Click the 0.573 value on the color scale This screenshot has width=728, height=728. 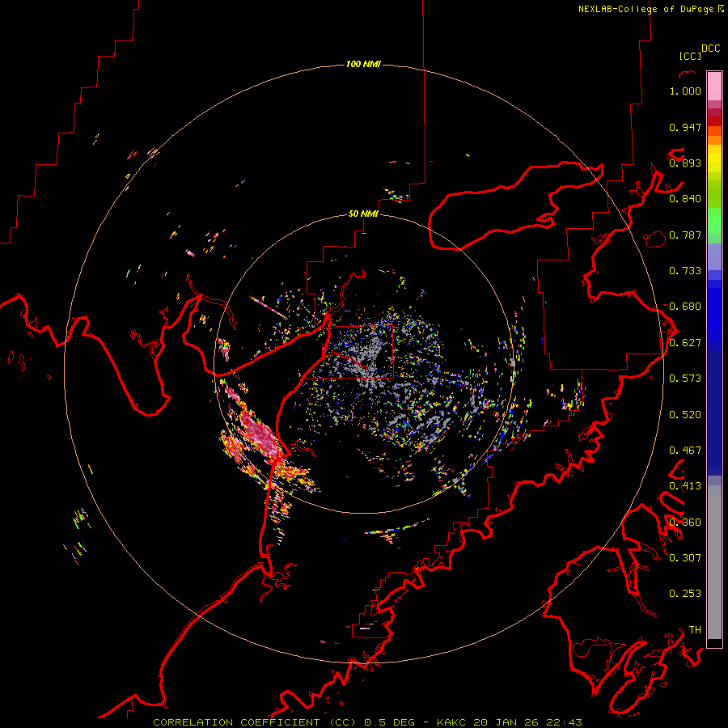point(685,379)
